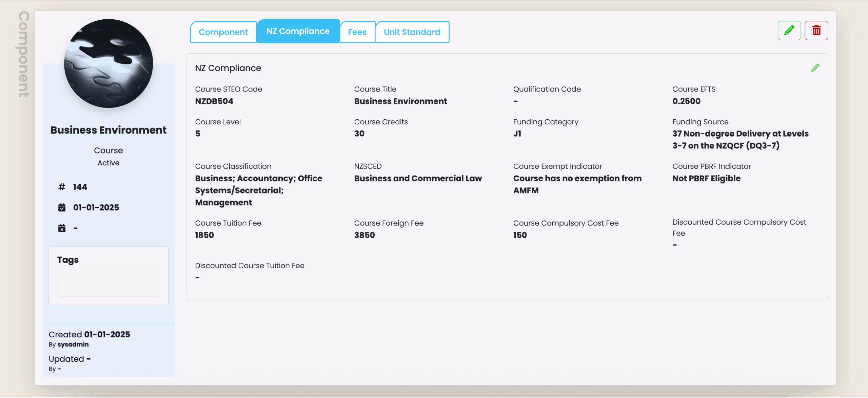Click the ID number 144
This screenshot has width=868, height=398.
(80, 187)
